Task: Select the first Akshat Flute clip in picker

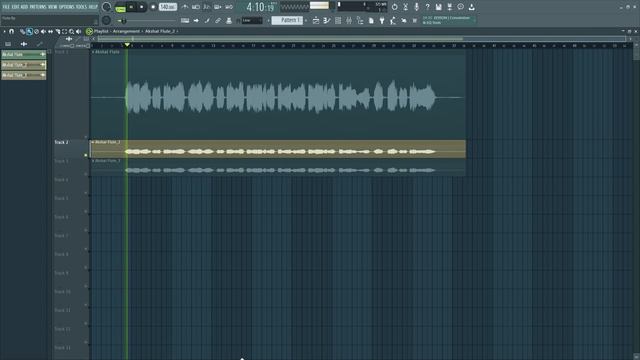Action: (x=24, y=54)
